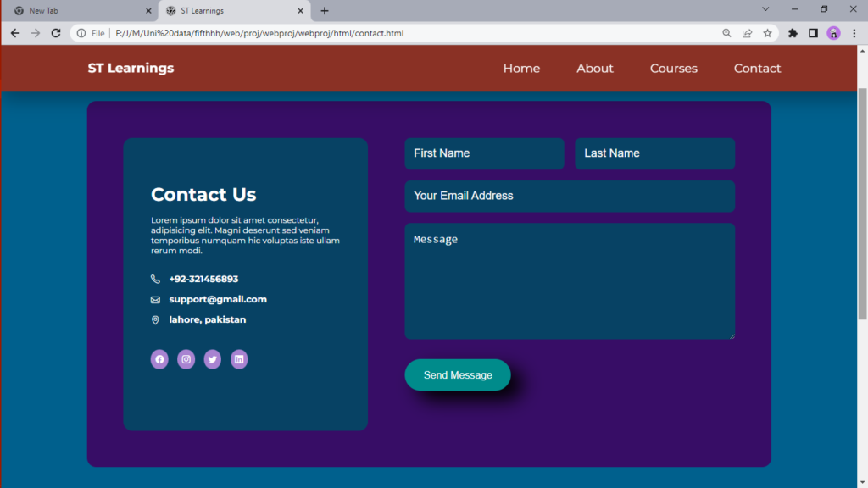Screen dimensions: 868x488
Task: Expand the tab search chevron
Action: tap(765, 9)
